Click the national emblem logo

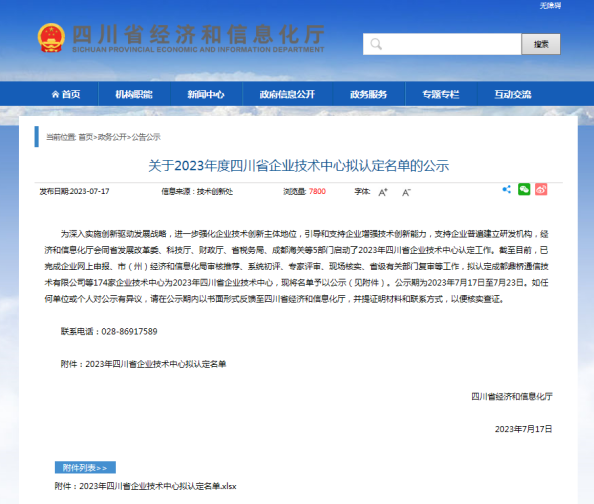pos(51,38)
